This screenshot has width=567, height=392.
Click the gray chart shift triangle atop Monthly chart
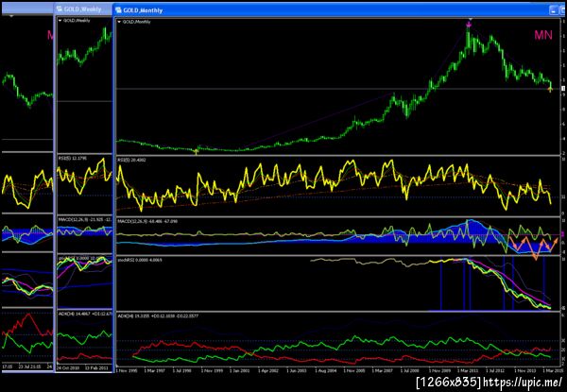point(470,19)
